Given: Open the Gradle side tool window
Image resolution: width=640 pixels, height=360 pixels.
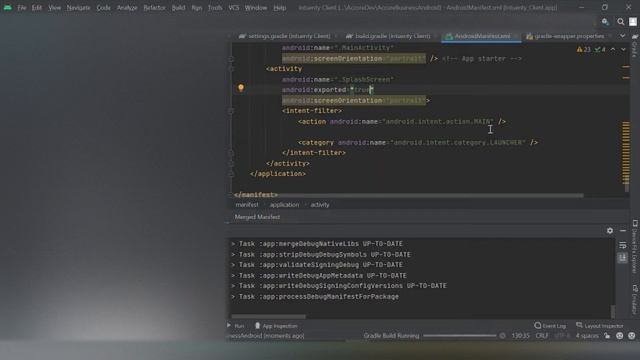Looking at the screenshot, I should [635, 45].
